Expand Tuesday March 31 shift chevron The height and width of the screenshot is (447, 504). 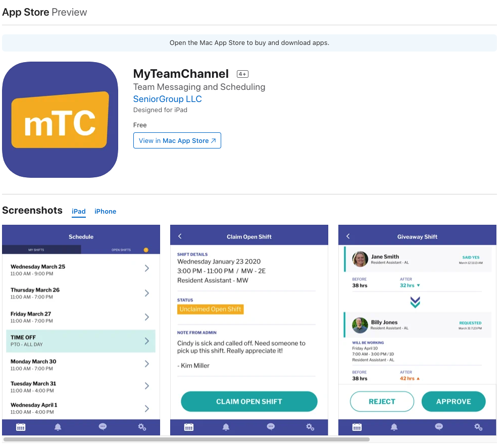pyautogui.click(x=147, y=386)
